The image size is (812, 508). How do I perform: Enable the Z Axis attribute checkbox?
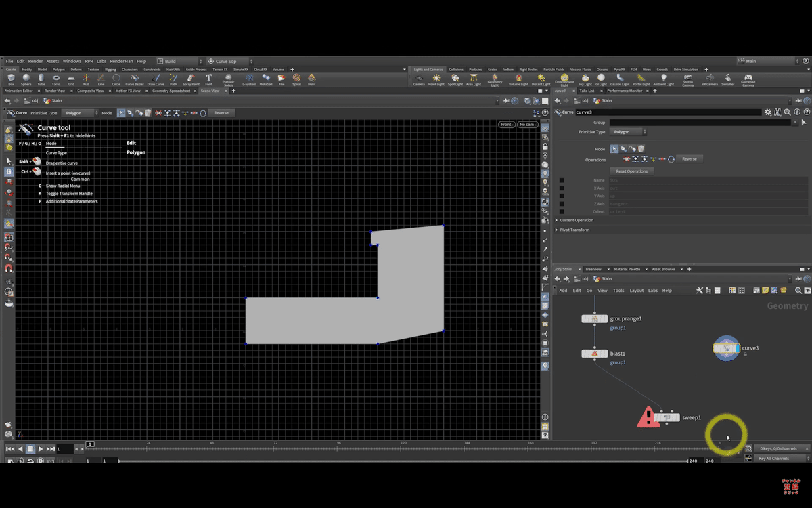(x=562, y=204)
